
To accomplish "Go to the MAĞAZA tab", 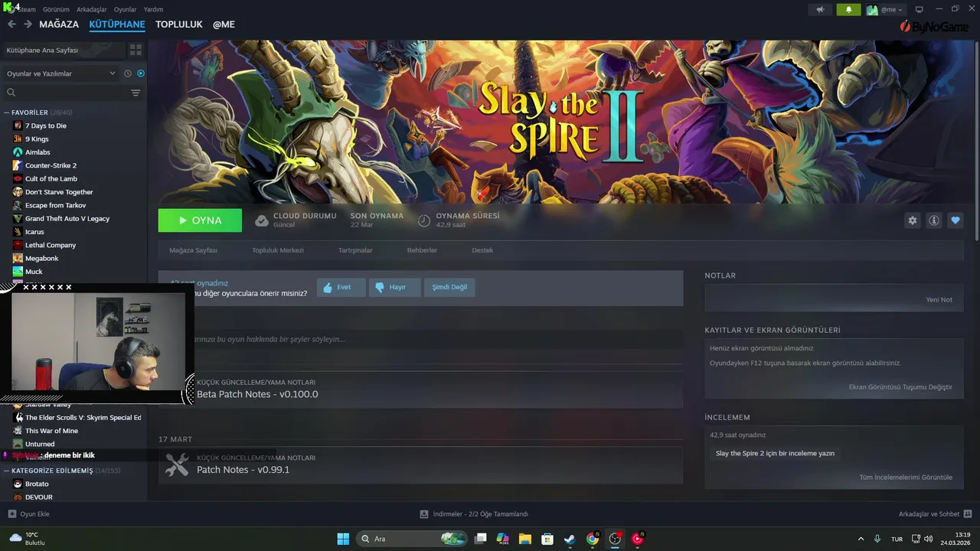I will click(x=59, y=24).
